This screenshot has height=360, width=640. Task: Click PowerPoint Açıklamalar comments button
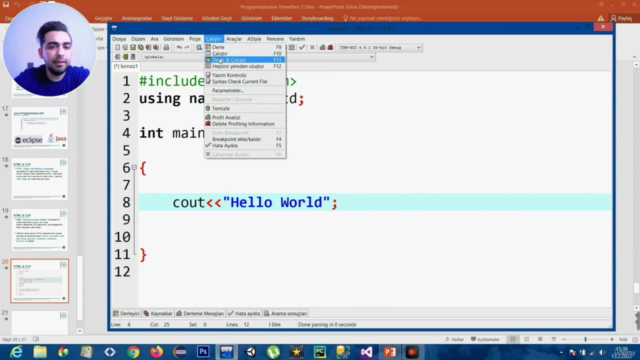click(x=485, y=339)
